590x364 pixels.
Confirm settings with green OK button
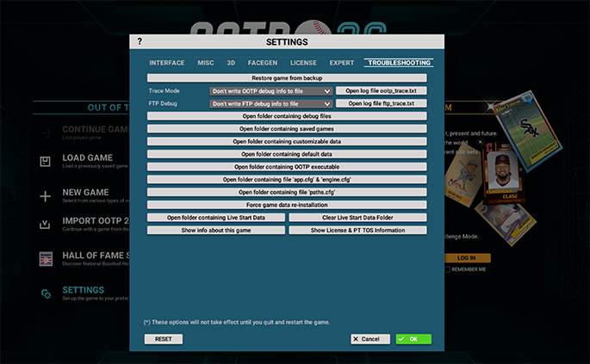[x=413, y=339]
